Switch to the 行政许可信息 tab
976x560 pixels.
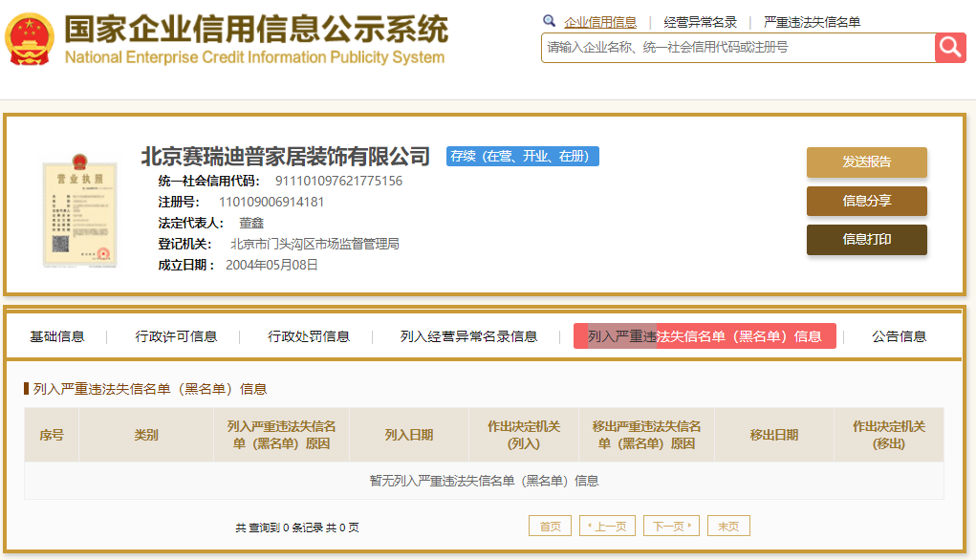point(176,336)
